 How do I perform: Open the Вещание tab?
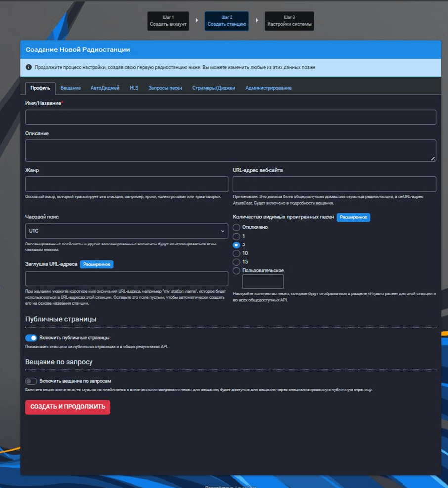click(x=71, y=88)
